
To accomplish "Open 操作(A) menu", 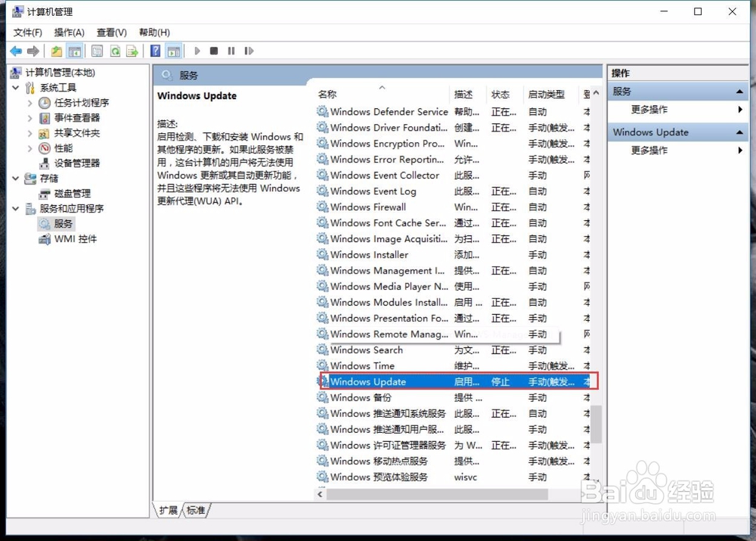I will tap(70, 33).
